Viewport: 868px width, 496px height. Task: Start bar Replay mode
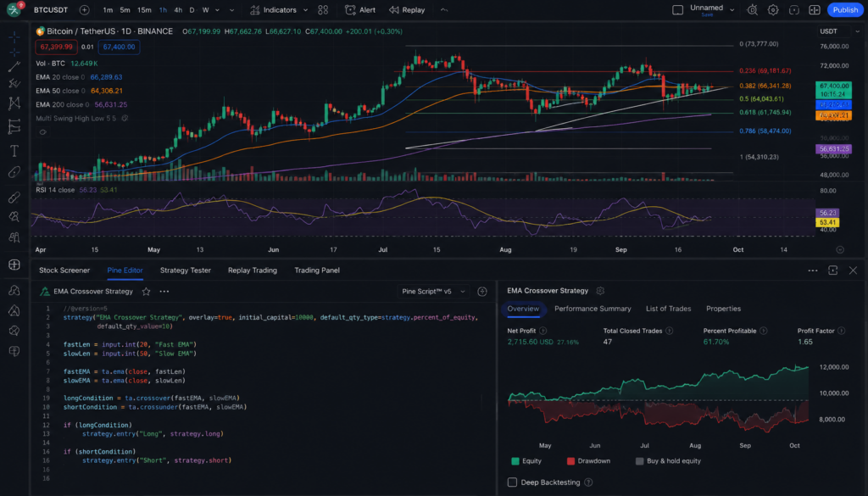click(x=407, y=10)
